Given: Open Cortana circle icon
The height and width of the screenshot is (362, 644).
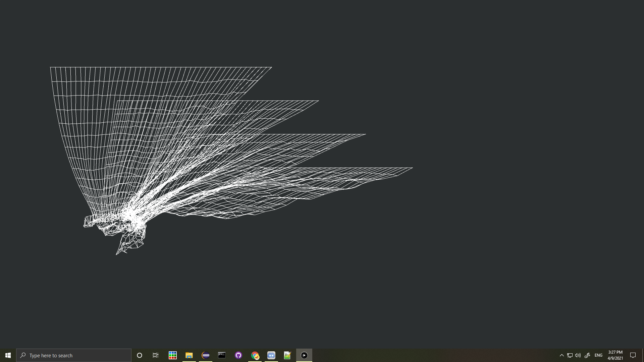Looking at the screenshot, I should click(140, 355).
